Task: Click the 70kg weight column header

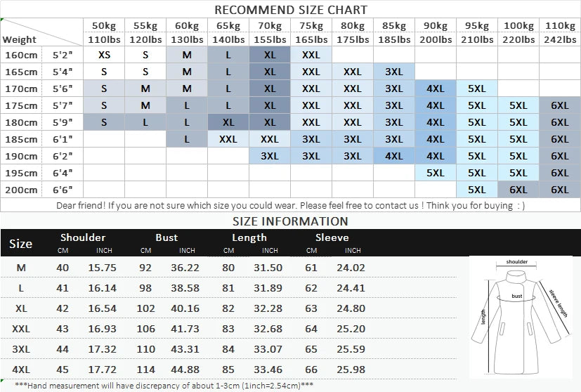Action: pos(270,32)
